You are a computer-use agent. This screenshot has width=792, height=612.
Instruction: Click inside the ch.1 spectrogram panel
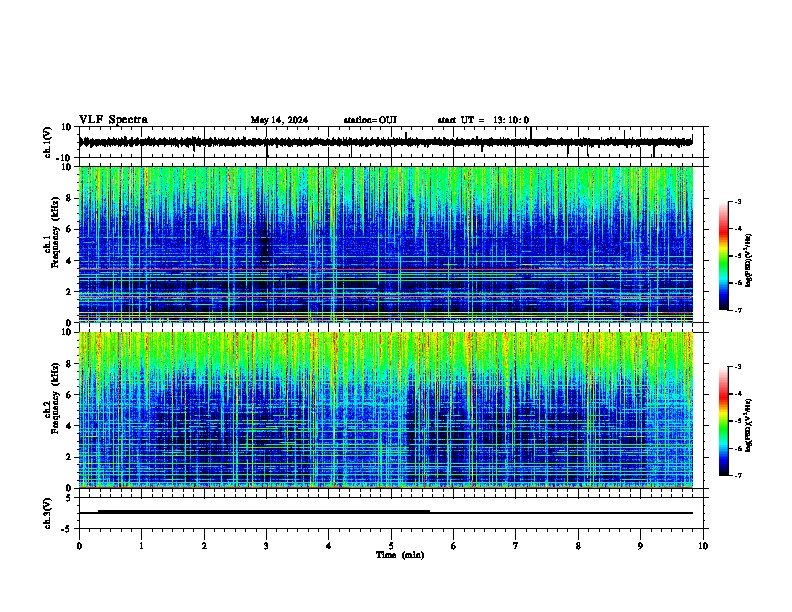click(386, 244)
